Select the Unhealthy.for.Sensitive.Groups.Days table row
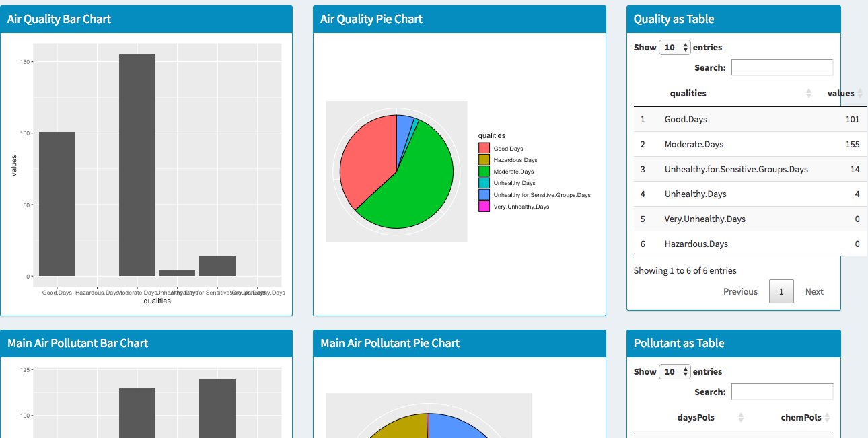 (x=750, y=169)
